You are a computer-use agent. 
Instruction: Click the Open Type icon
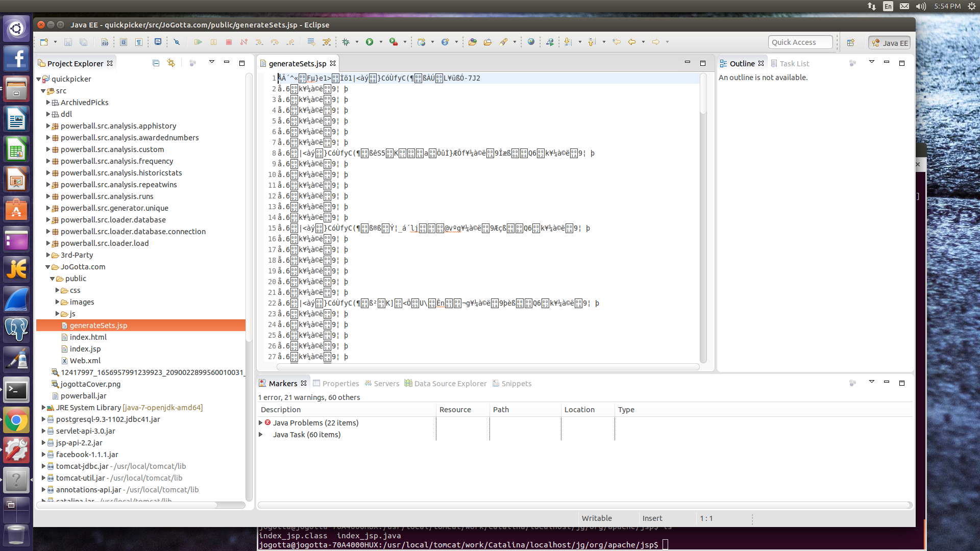tap(472, 42)
